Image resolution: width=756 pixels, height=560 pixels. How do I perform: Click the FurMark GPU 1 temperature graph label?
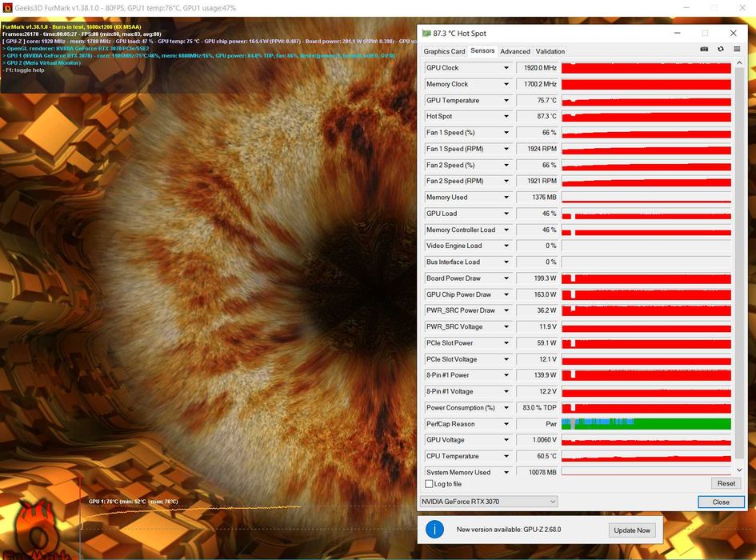point(133,502)
